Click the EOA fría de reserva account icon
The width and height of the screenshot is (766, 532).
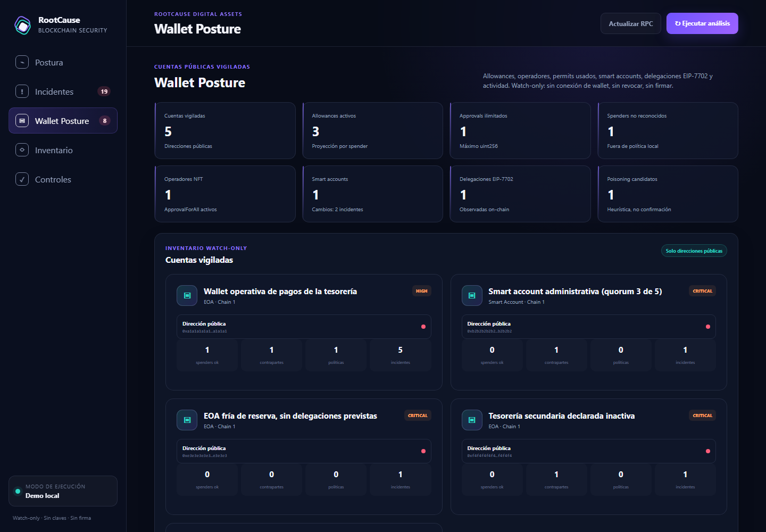tap(187, 420)
